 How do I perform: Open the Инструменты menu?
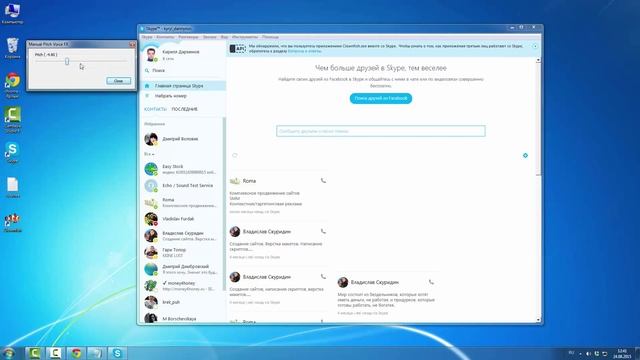tap(245, 37)
